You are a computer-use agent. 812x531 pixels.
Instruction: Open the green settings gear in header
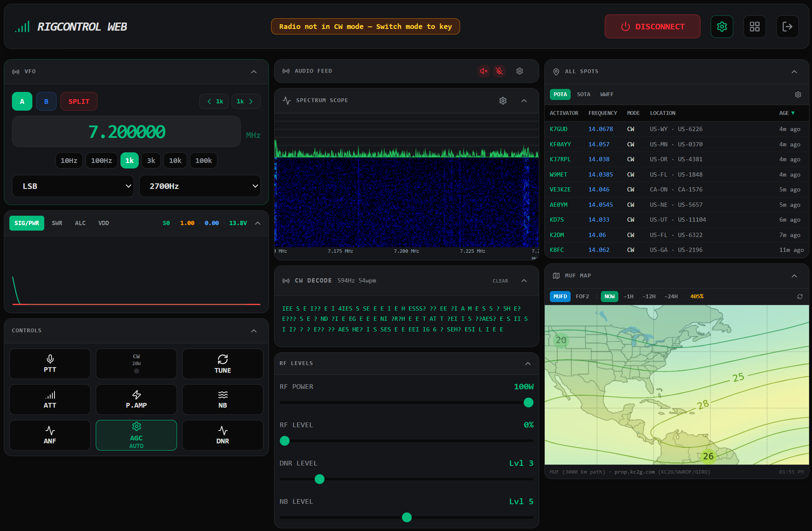(722, 26)
